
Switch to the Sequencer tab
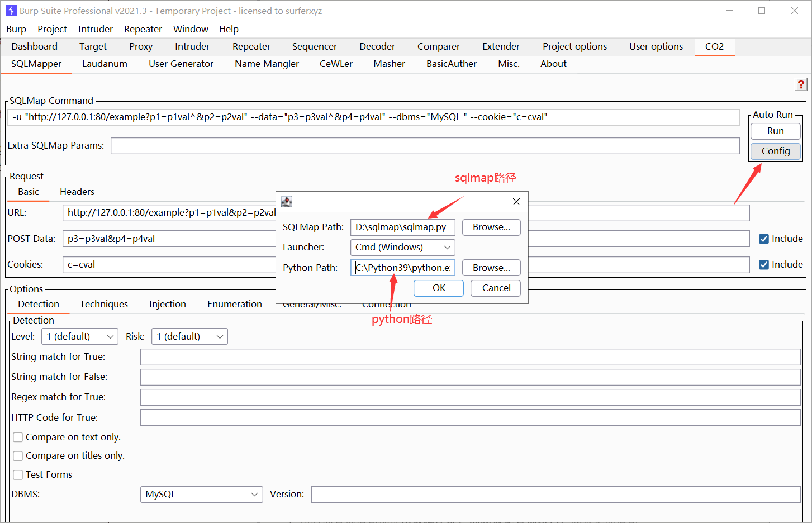pyautogui.click(x=315, y=46)
